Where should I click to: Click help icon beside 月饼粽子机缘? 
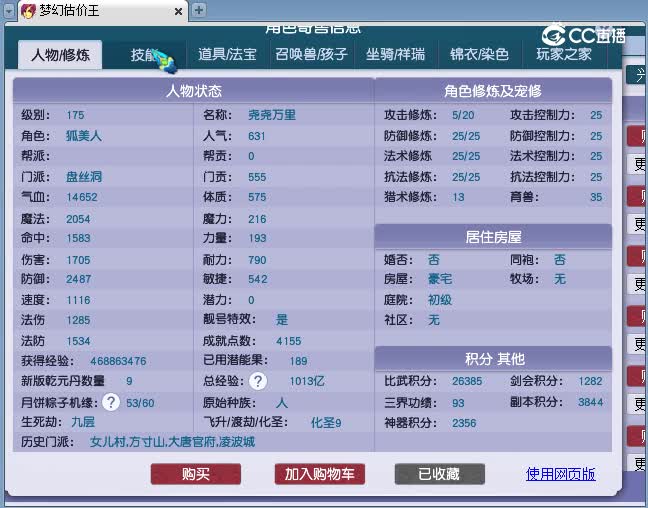[x=111, y=402]
